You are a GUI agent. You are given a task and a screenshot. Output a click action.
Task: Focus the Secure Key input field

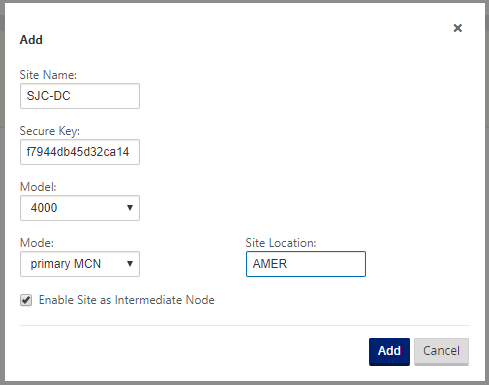click(x=80, y=152)
